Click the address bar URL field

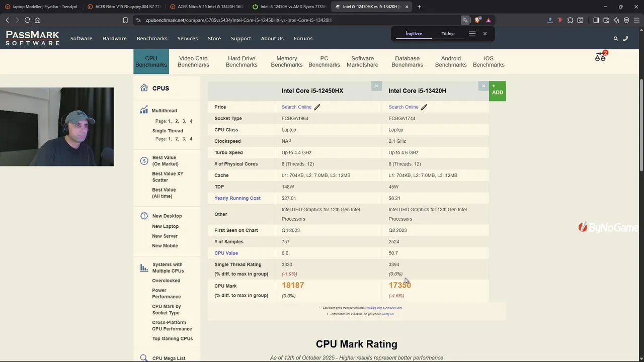coord(297,20)
